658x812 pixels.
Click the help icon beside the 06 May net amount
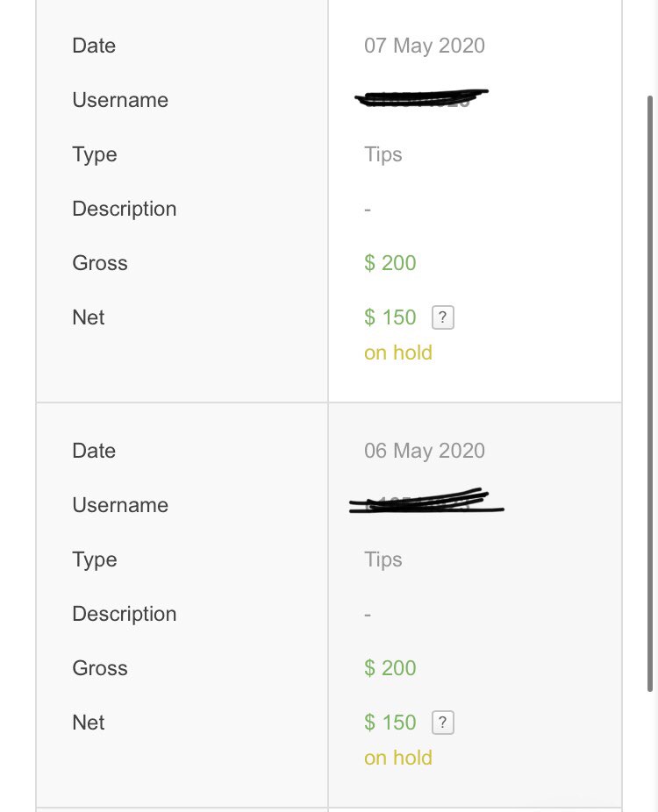(443, 723)
